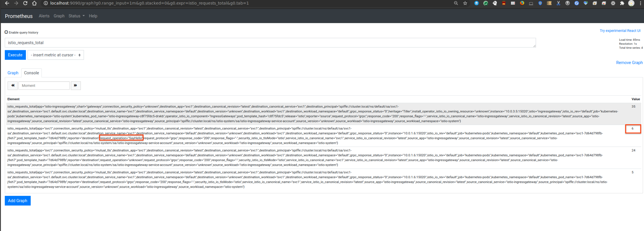Open the red extension icon beside the ghost
The width and height of the screenshot is (644, 231).
tap(504, 3)
